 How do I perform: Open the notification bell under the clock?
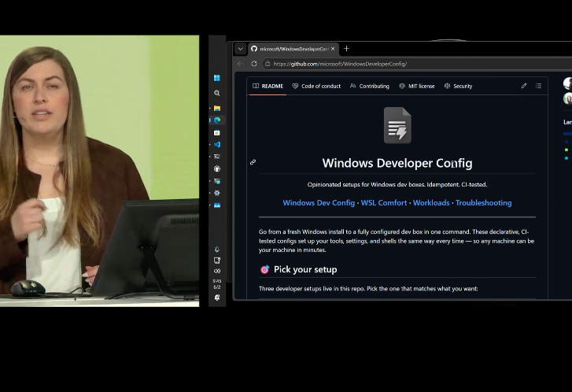click(x=217, y=298)
